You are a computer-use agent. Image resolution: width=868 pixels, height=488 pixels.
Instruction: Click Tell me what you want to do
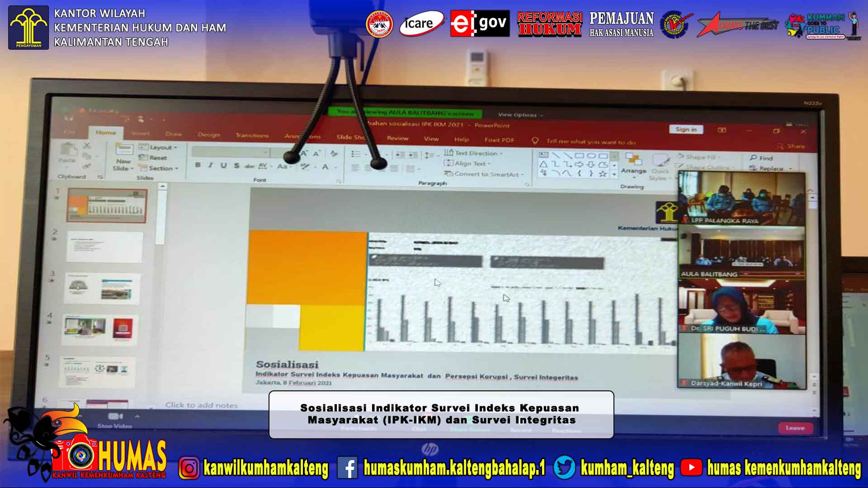click(591, 142)
